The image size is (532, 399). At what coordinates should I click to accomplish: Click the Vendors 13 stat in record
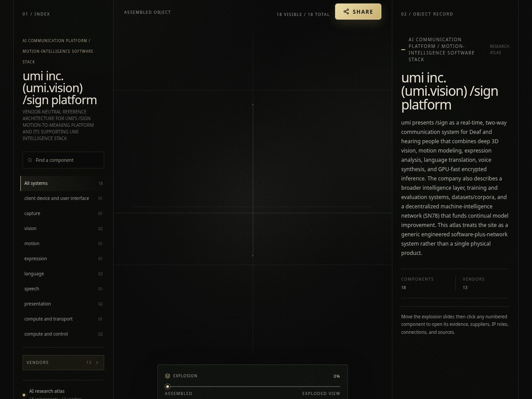tap(473, 283)
